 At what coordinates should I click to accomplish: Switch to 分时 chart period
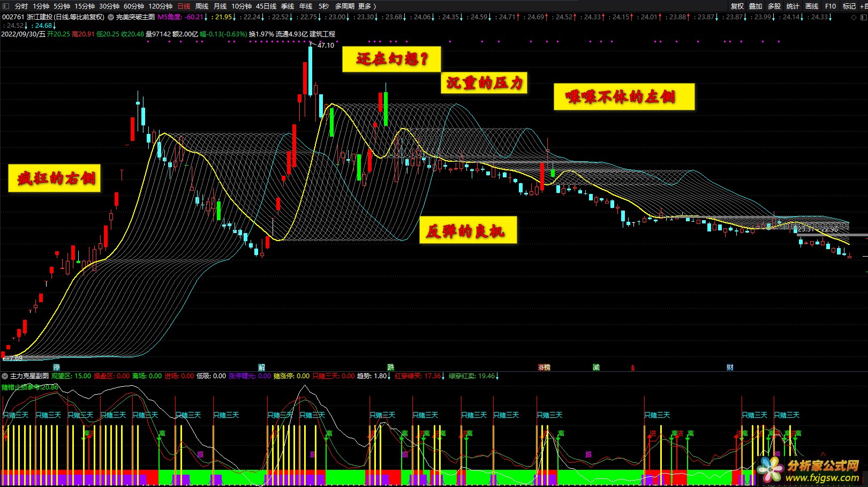click(21, 6)
